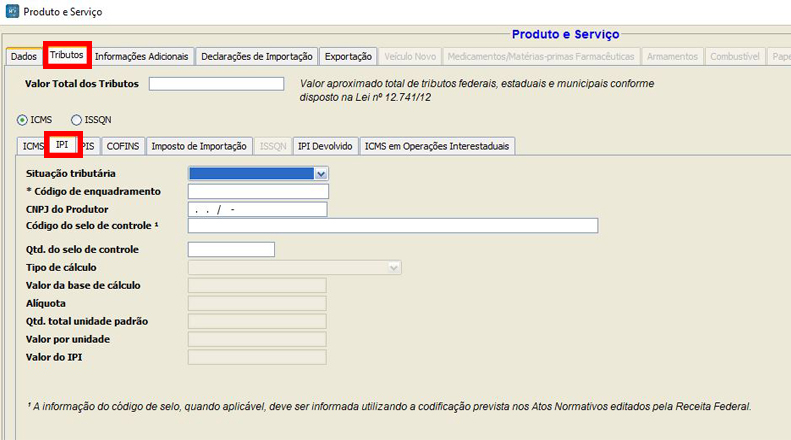Select the ICMS tax sub-tab
791x440 pixels.
pyautogui.click(x=31, y=146)
